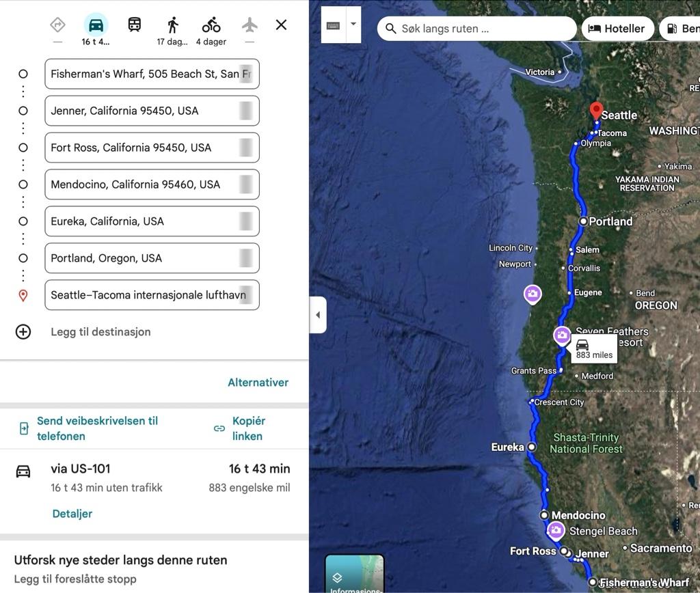This screenshot has width=700, height=593.
Task: Click the Fisherman's Wharf start marker
Action: (593, 582)
